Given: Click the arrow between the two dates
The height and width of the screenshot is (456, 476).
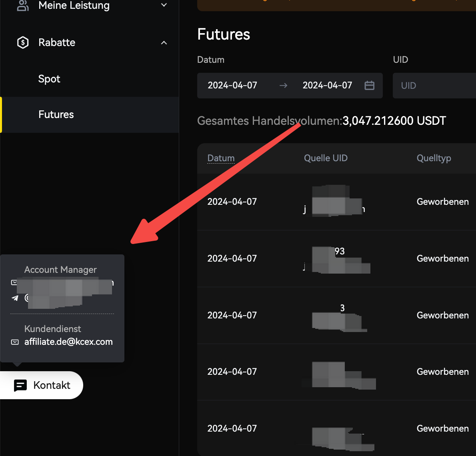Looking at the screenshot, I should [283, 85].
